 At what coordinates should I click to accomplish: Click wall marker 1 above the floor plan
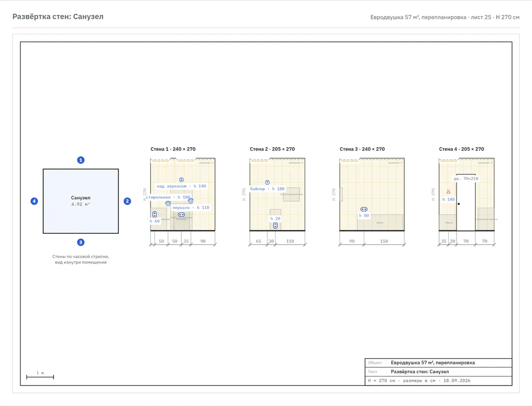point(80,160)
